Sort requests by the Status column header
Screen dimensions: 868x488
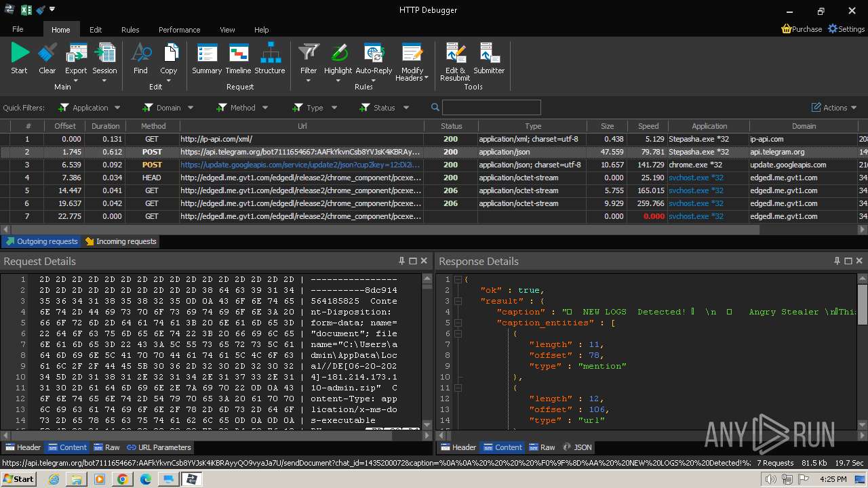pos(451,126)
